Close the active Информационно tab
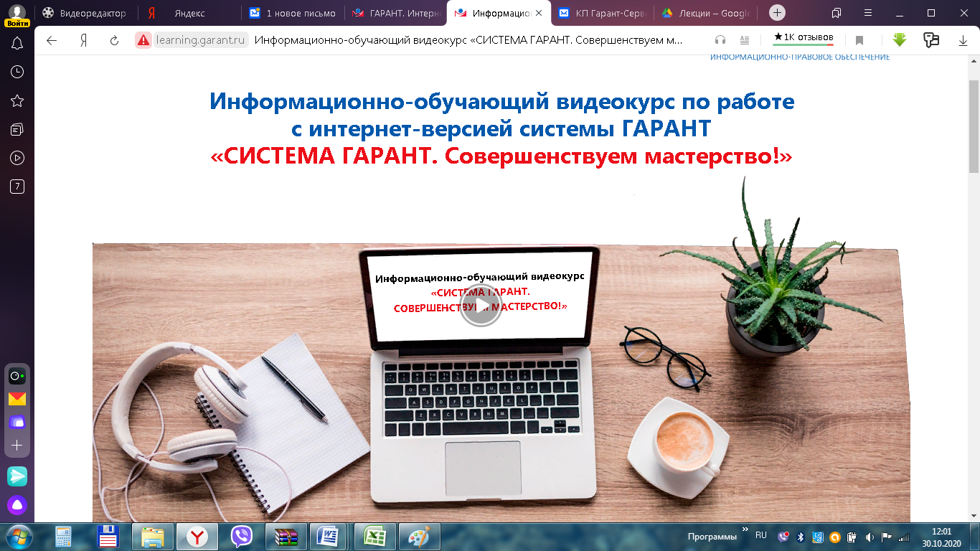Image resolution: width=980 pixels, height=551 pixels. [x=539, y=13]
